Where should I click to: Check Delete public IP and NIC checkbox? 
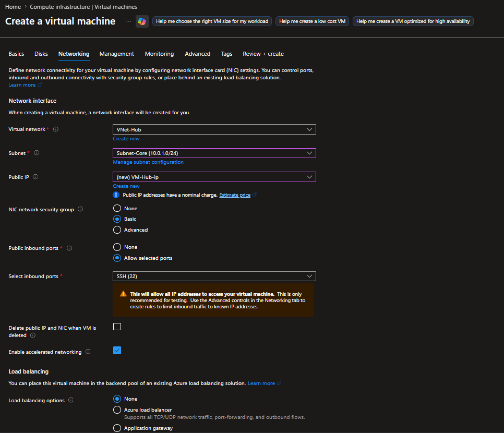click(117, 327)
